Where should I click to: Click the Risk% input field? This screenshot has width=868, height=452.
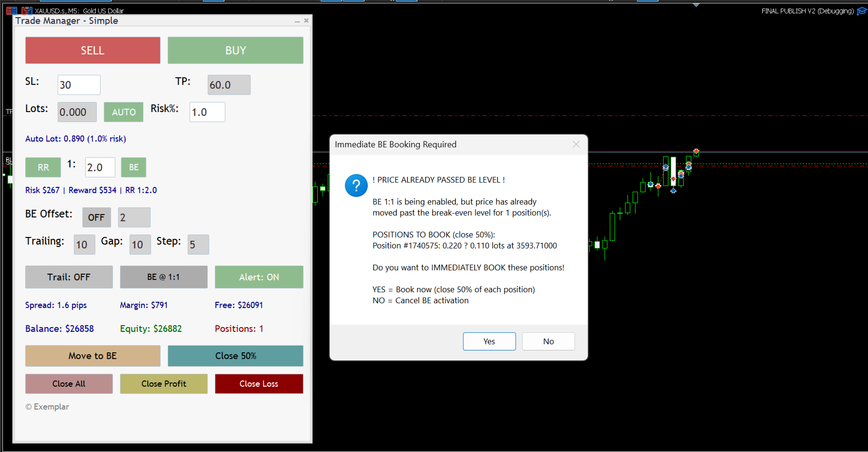207,112
